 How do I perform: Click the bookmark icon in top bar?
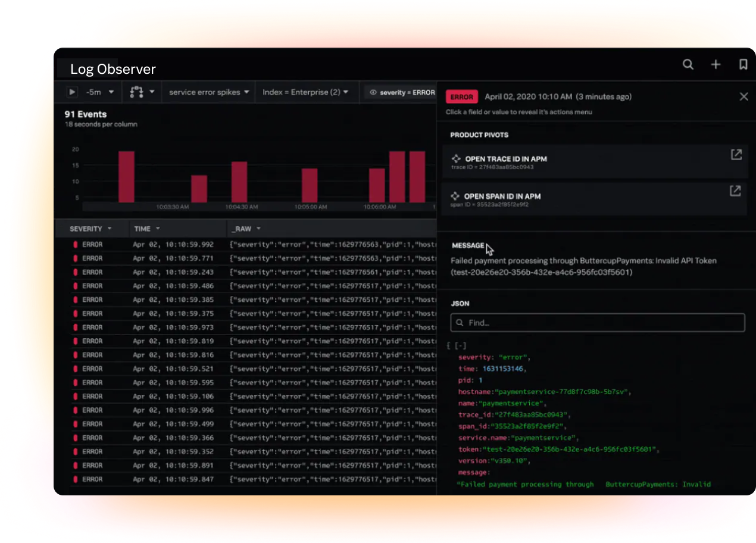(743, 64)
